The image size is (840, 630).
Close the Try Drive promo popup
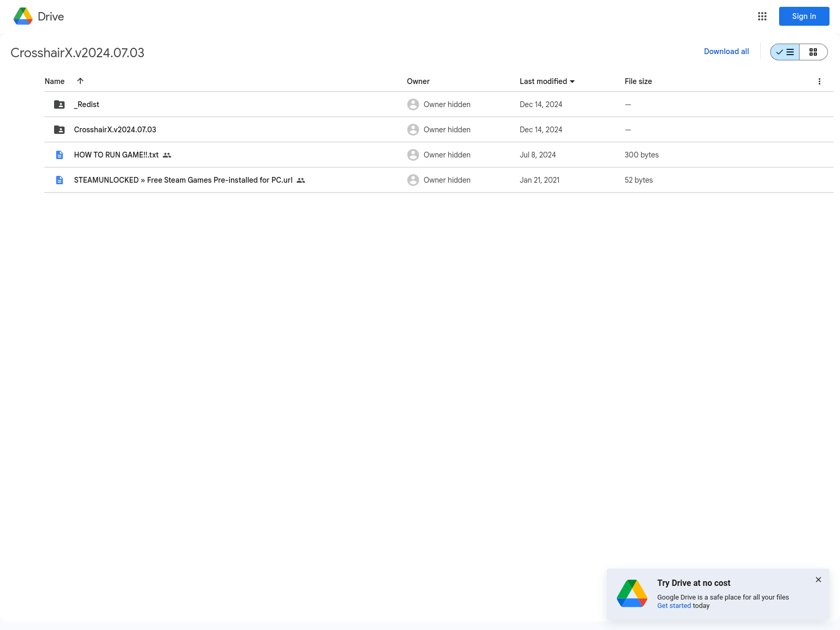coord(818,580)
